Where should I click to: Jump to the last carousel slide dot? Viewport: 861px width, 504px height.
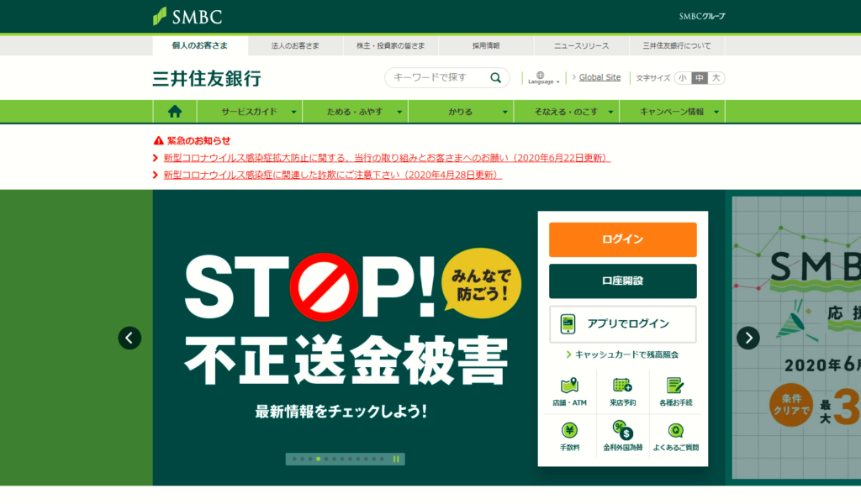click(x=383, y=459)
